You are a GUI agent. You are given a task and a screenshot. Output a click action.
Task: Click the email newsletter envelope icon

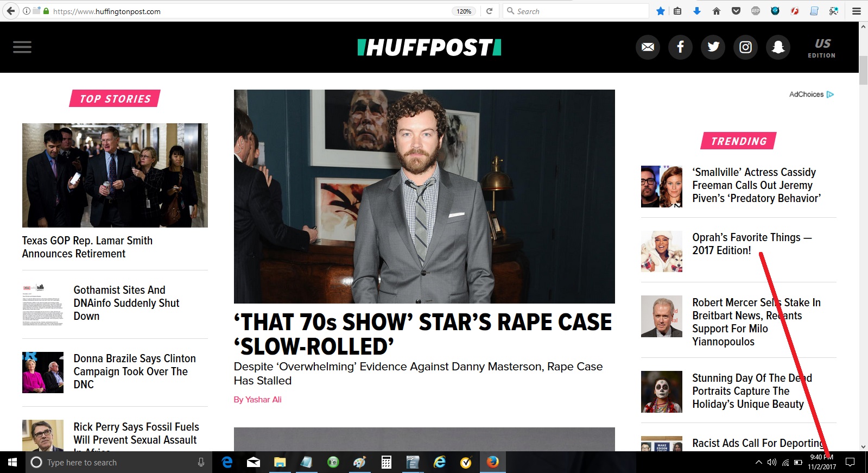pyautogui.click(x=648, y=47)
